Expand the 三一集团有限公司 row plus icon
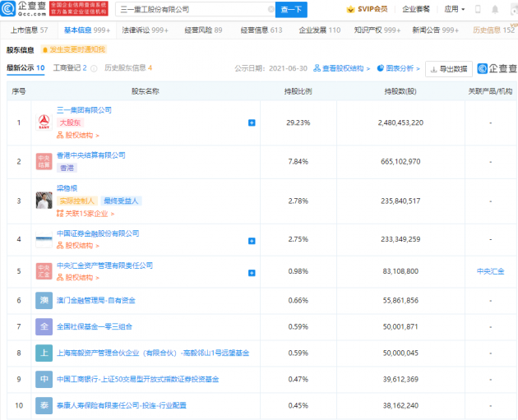 (x=252, y=122)
